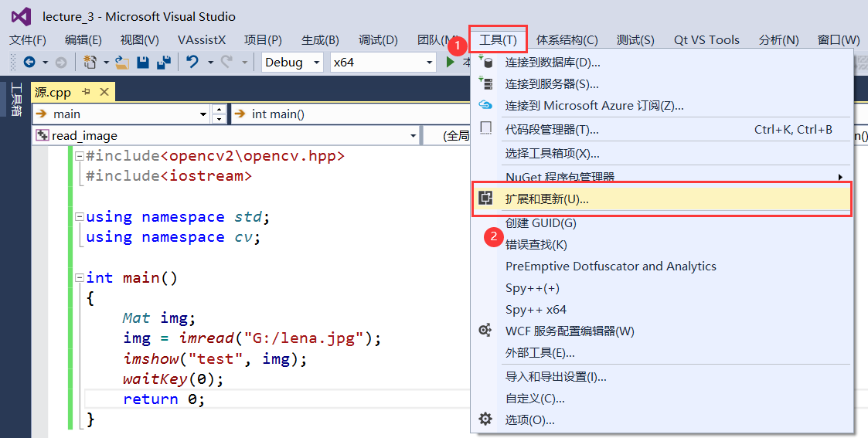Click the New Project toolbar icon
868x438 pixels.
tap(90, 62)
